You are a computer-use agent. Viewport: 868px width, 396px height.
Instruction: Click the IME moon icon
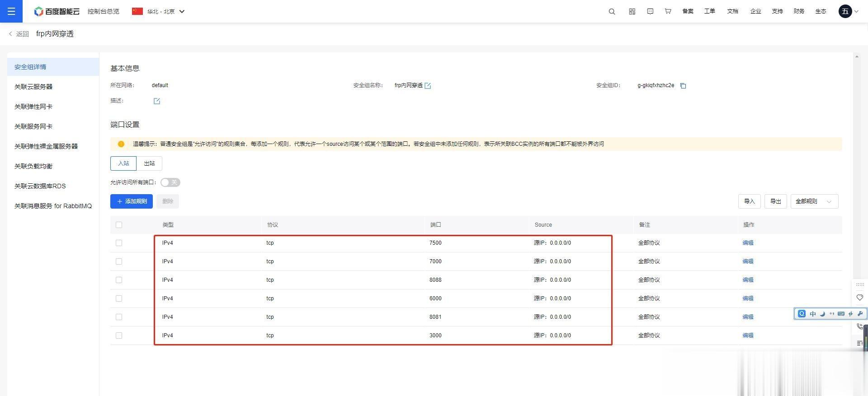pos(822,314)
